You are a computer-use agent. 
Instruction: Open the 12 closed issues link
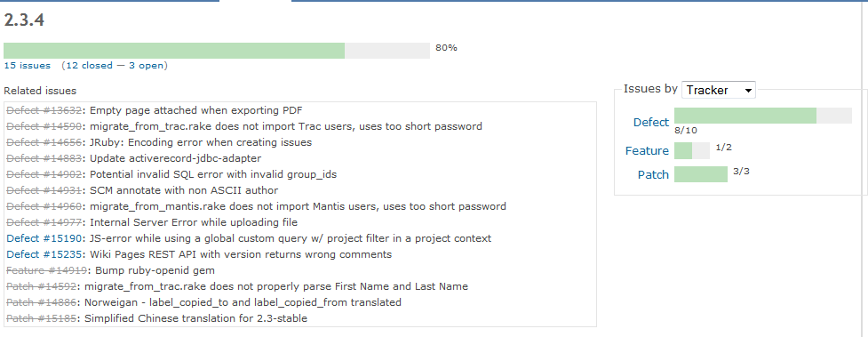[89, 66]
